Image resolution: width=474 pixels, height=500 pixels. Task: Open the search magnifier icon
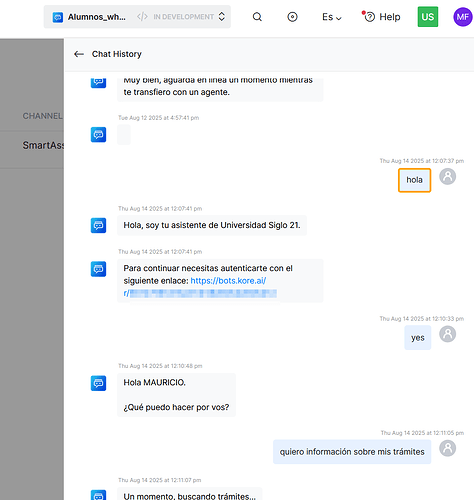tap(257, 17)
